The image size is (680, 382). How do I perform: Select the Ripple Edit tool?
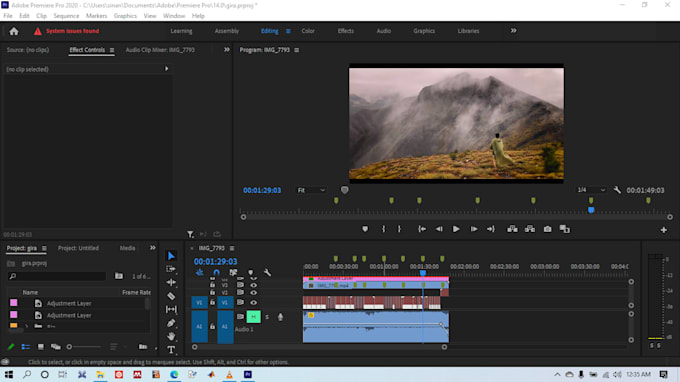click(171, 283)
